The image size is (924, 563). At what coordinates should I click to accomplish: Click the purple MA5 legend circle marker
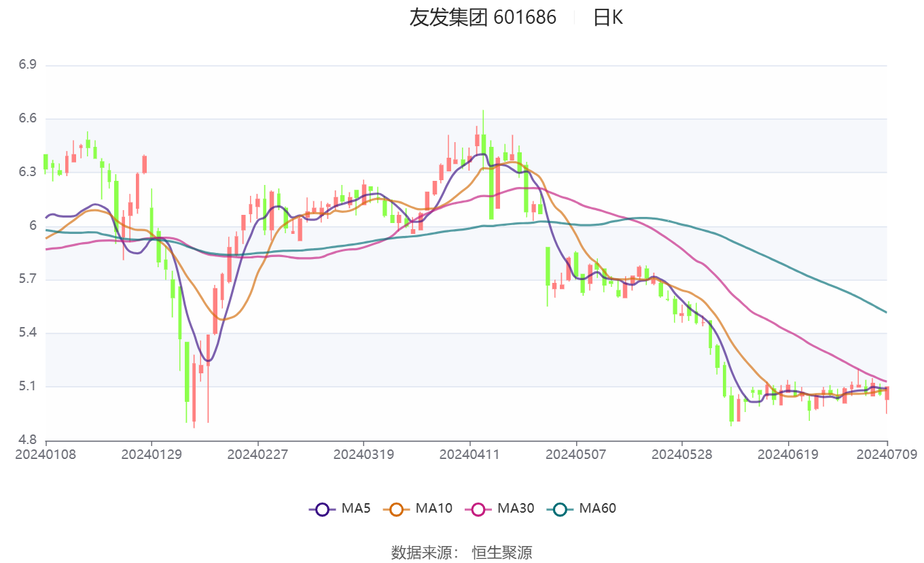(322, 509)
